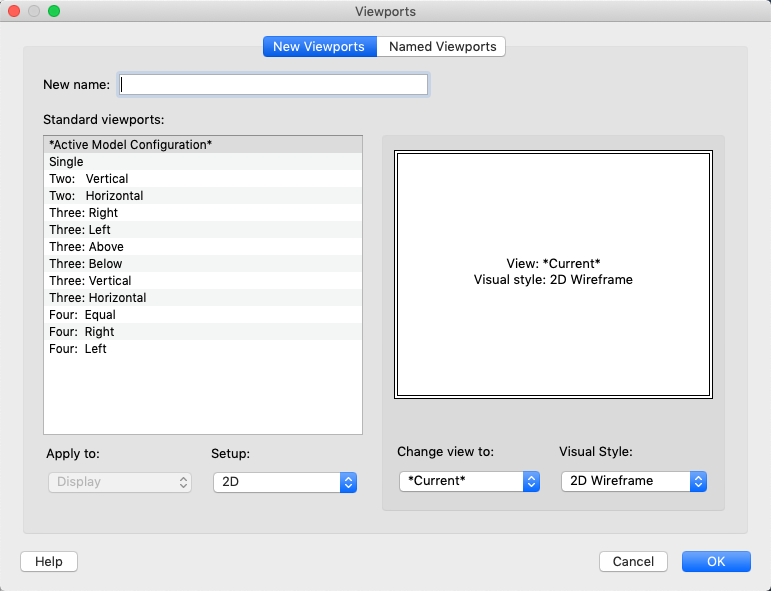This screenshot has height=591, width=771.
Task: Select Four: Left viewport layout
Action: 78,349
